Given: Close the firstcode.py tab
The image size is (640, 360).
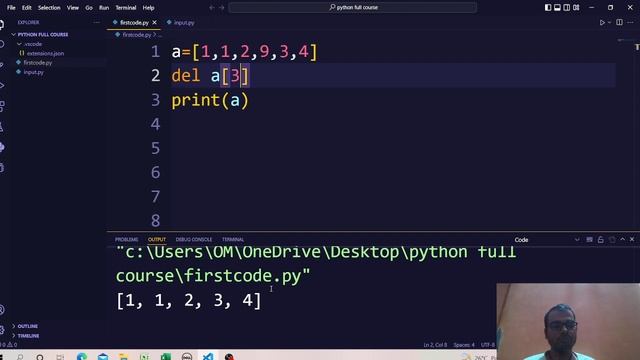Looking at the screenshot, I should 155,23.
